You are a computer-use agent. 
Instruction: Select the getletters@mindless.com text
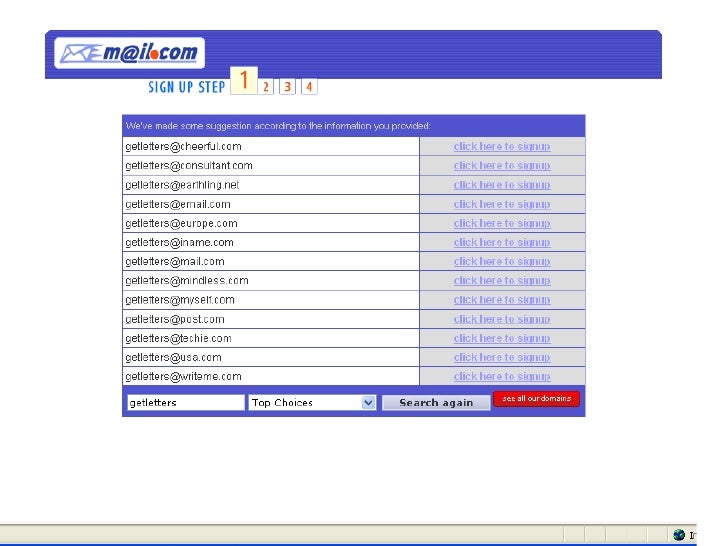pyautogui.click(x=187, y=281)
